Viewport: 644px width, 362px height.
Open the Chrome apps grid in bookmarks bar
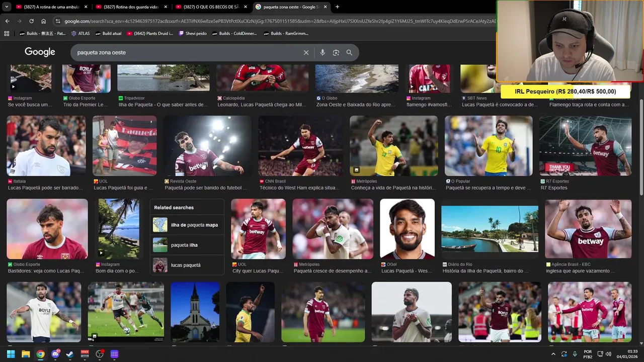7,34
